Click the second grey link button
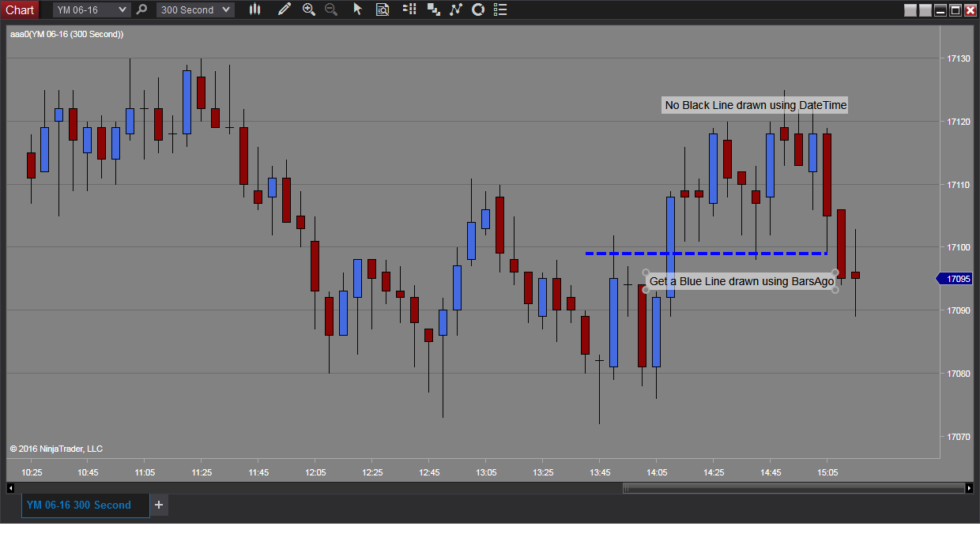This screenshot has width=980, height=560. 925,10
